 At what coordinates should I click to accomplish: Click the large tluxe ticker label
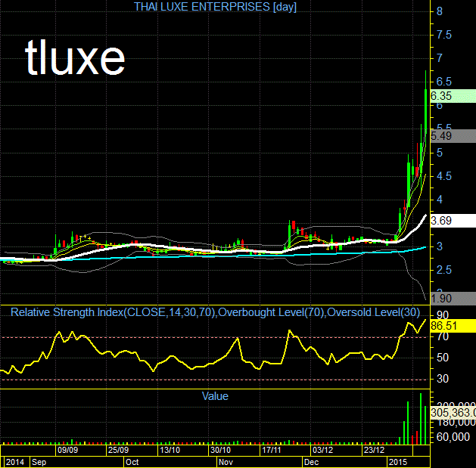point(75,57)
